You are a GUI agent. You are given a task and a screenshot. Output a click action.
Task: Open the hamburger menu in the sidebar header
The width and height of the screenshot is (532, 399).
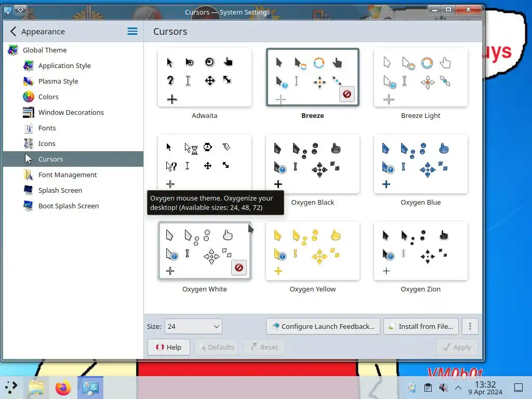(132, 32)
